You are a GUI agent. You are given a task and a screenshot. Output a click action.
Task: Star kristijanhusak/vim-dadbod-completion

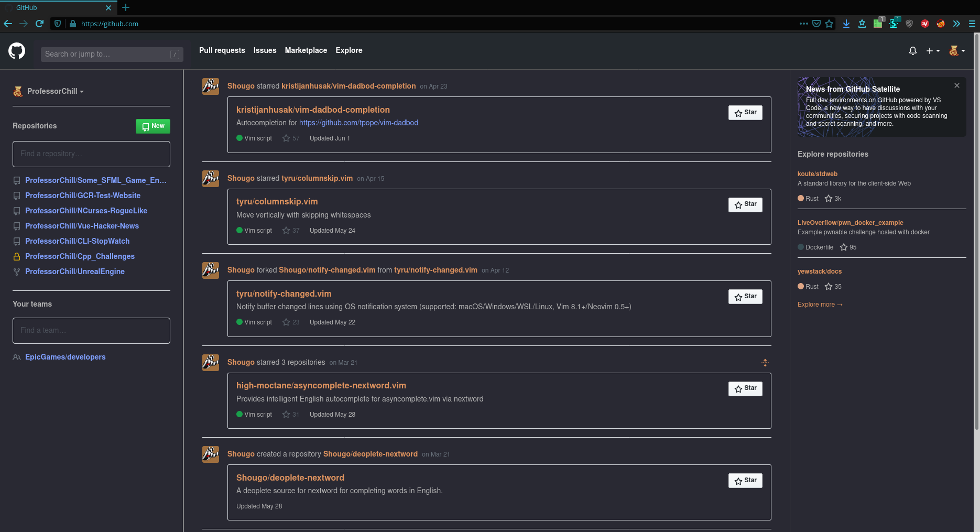[745, 113]
